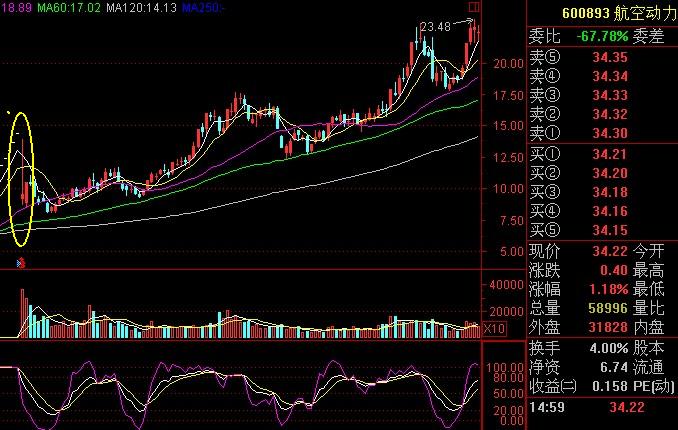This screenshot has height=430, width=678.
Task: Click the 涨幅 value 1.18%
Action: 608,289
